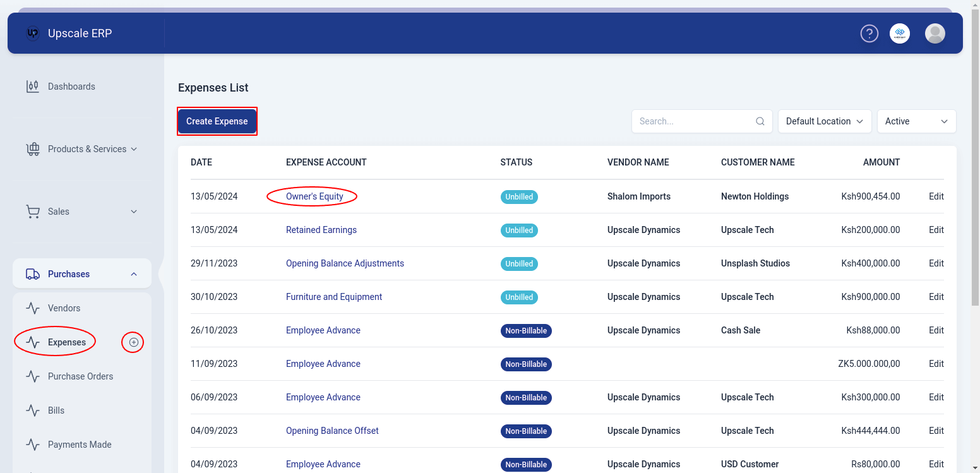Select the Bills sidebar icon
This screenshot has height=473, width=980.
[33, 410]
